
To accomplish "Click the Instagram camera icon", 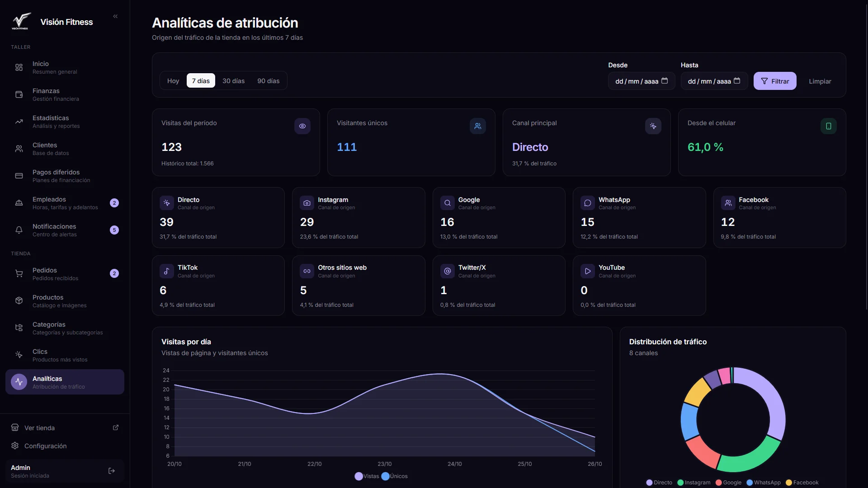I will click(x=307, y=203).
